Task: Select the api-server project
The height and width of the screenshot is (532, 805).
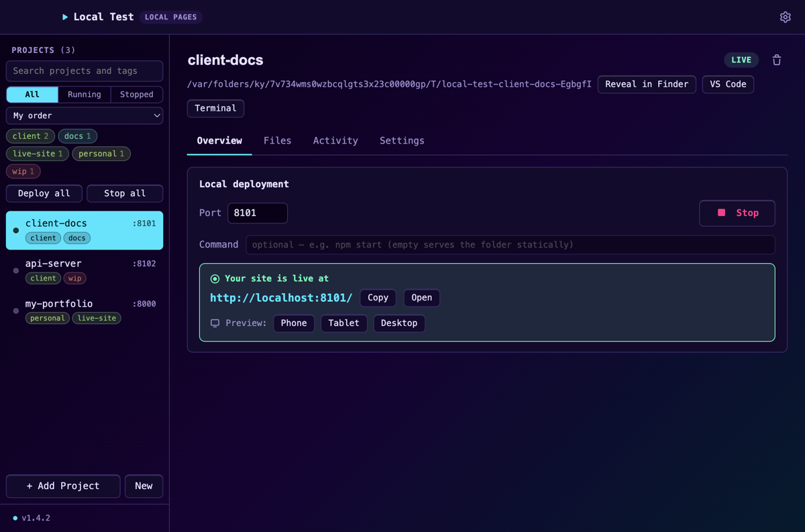Action: [85, 270]
